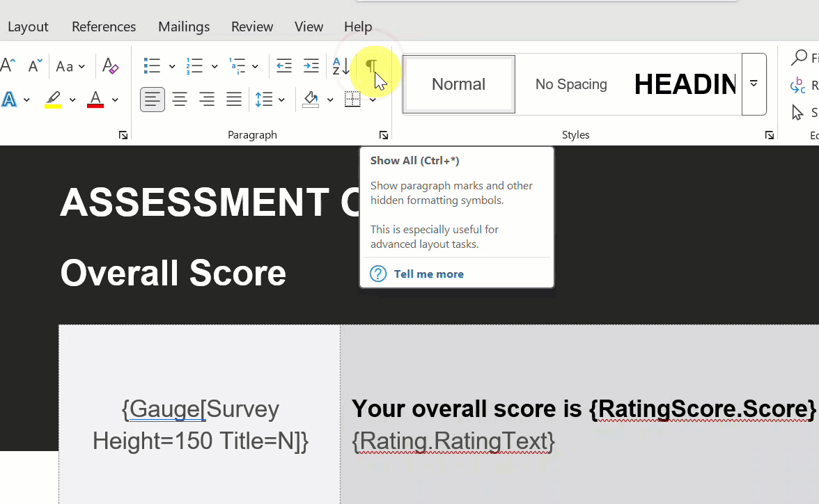Click the Sort icon
Screen dimensions: 819x504
341,67
